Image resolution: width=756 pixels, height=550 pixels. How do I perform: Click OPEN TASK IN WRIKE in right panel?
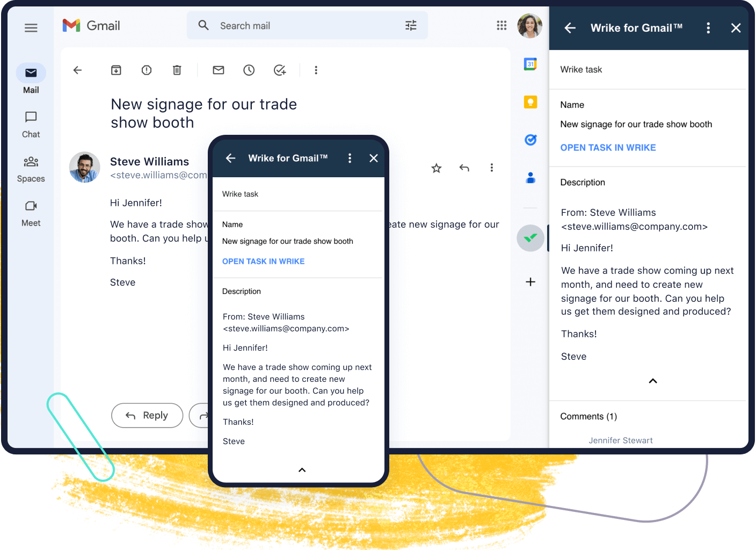608,148
